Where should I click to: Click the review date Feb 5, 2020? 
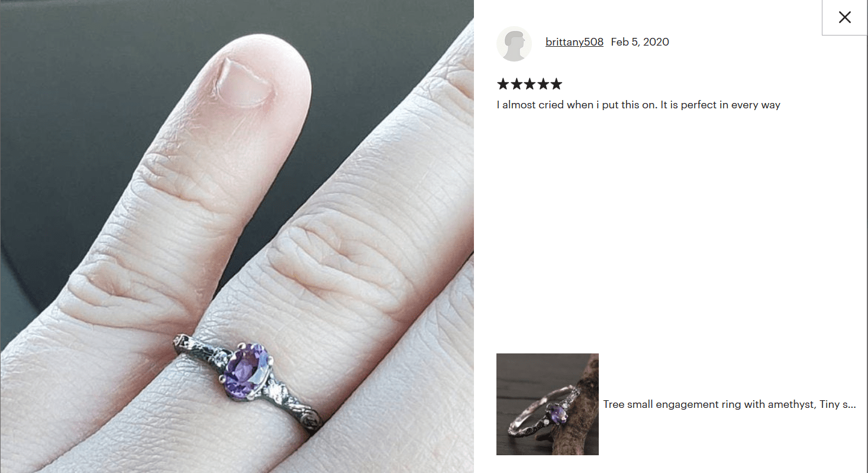click(640, 42)
